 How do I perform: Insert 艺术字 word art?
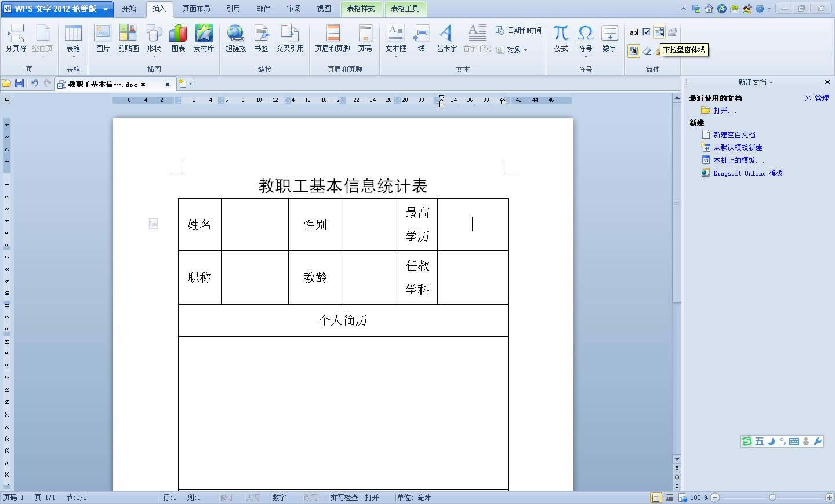point(446,39)
